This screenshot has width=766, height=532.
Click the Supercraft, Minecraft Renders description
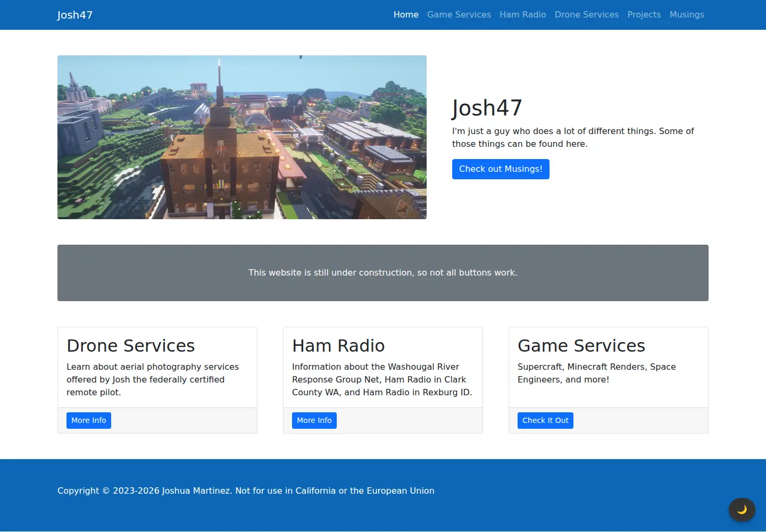pyautogui.click(x=597, y=373)
